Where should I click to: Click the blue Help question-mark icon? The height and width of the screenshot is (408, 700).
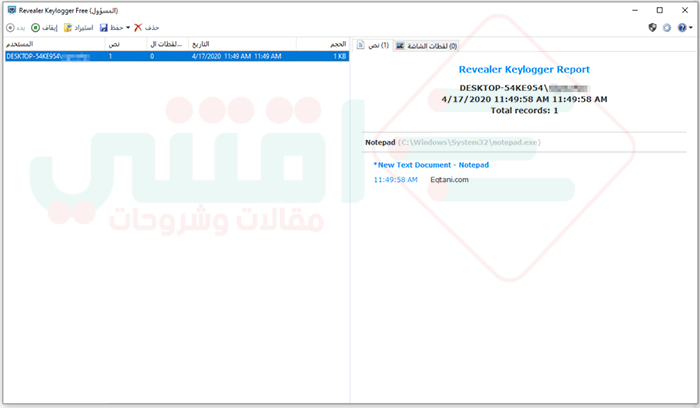pyautogui.click(x=682, y=28)
